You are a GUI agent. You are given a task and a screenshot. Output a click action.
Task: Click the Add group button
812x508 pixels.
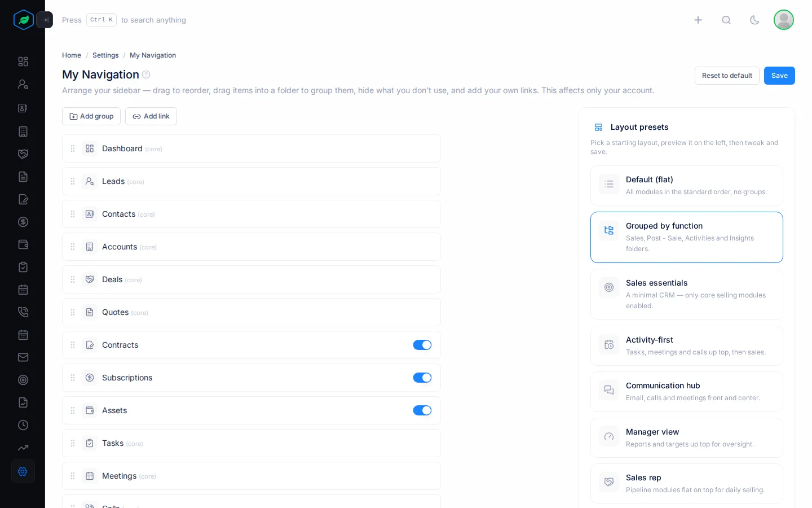click(x=91, y=116)
